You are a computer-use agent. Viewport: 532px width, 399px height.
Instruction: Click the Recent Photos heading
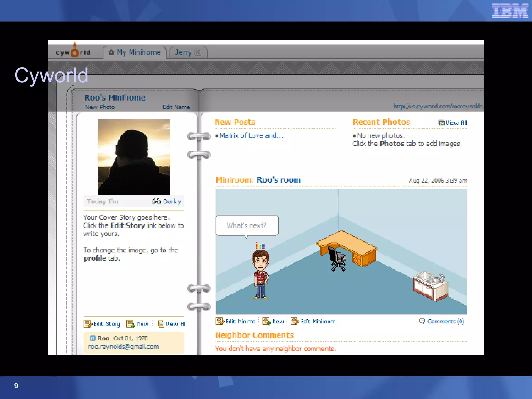(x=381, y=122)
